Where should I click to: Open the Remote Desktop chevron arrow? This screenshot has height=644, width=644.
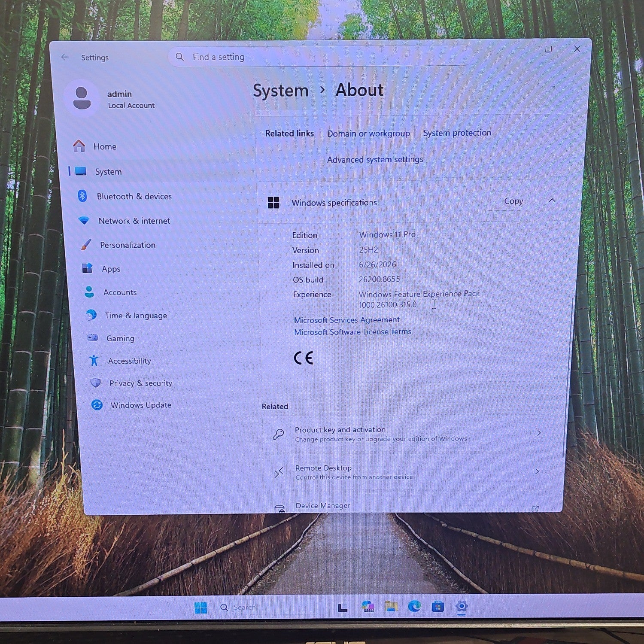(537, 471)
